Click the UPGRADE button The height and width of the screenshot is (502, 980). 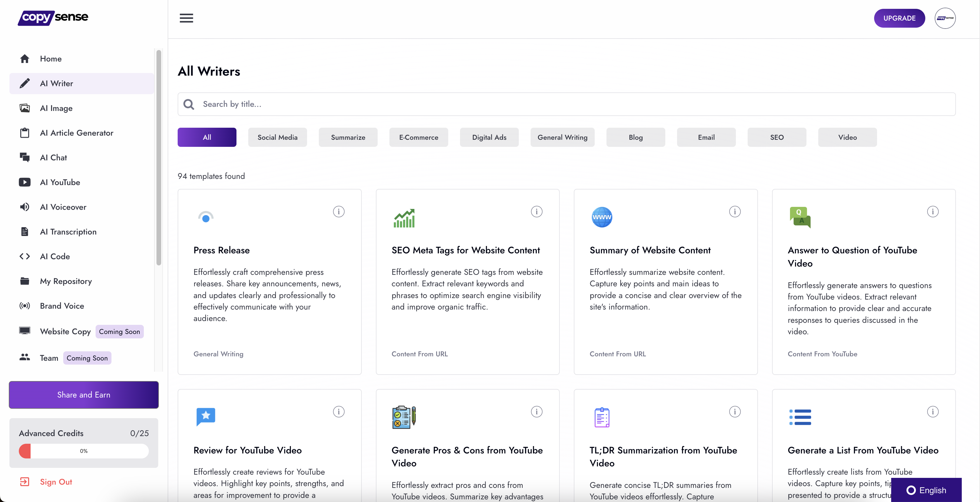[x=899, y=18]
